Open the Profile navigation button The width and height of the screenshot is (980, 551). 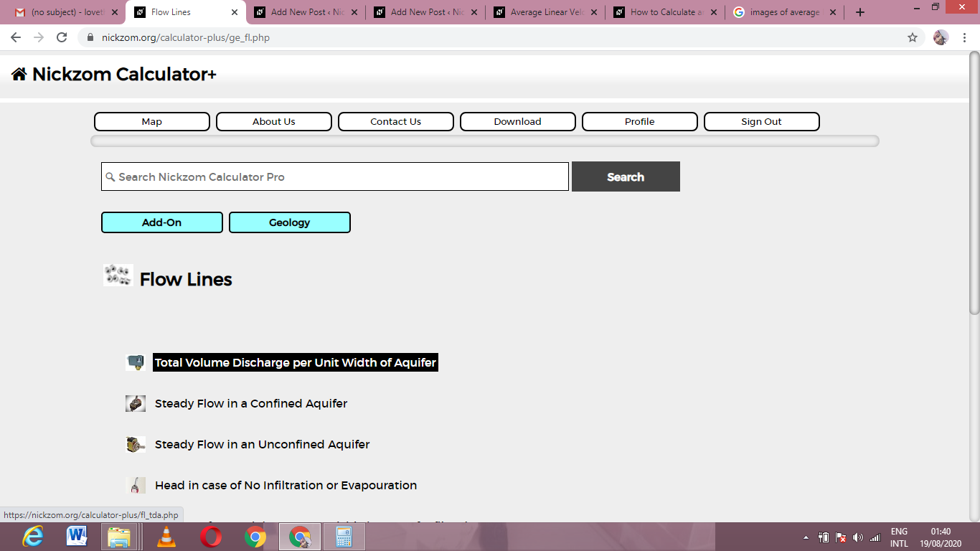pos(640,121)
